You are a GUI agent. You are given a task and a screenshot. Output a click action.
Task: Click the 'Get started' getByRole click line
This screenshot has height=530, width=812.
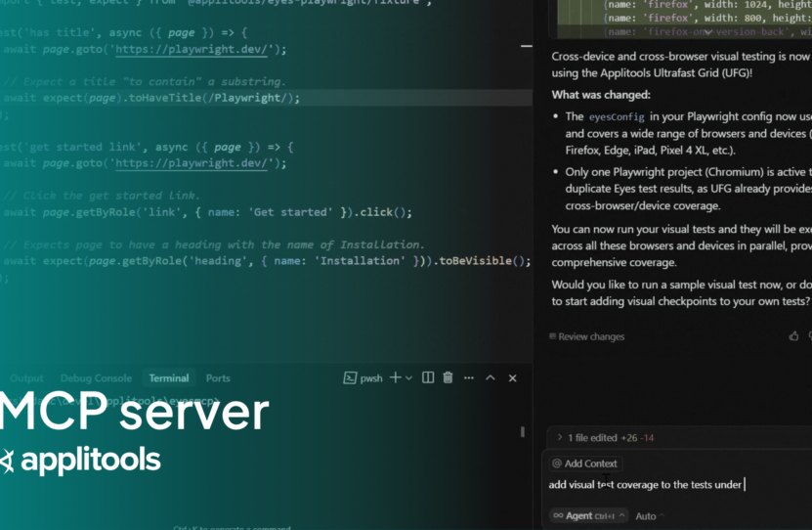208,212
